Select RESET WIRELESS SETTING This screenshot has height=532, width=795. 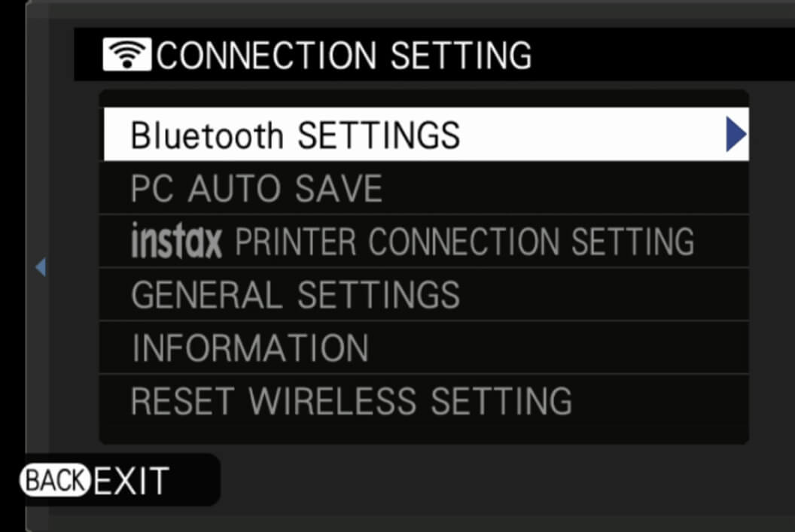coord(424,401)
